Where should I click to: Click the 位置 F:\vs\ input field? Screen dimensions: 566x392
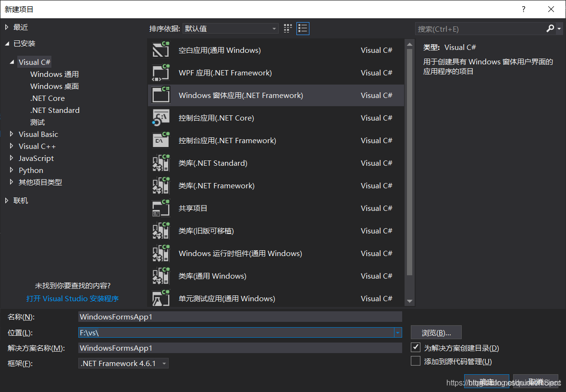tap(236, 332)
